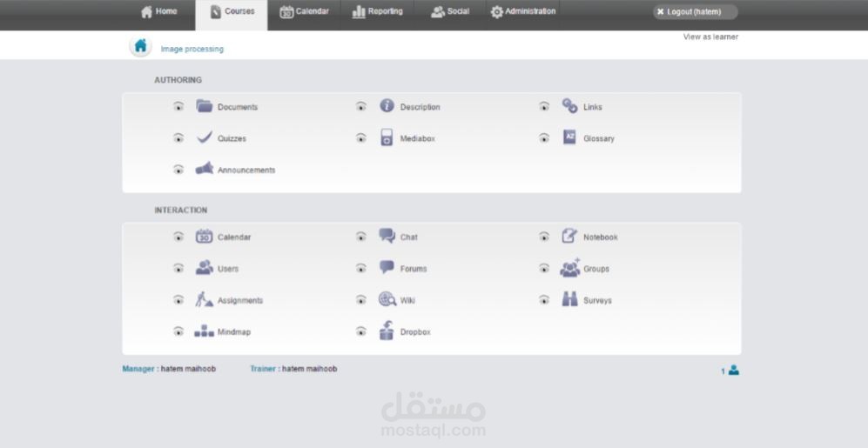
Task: Toggle visibility eye for Description
Action: click(x=361, y=106)
